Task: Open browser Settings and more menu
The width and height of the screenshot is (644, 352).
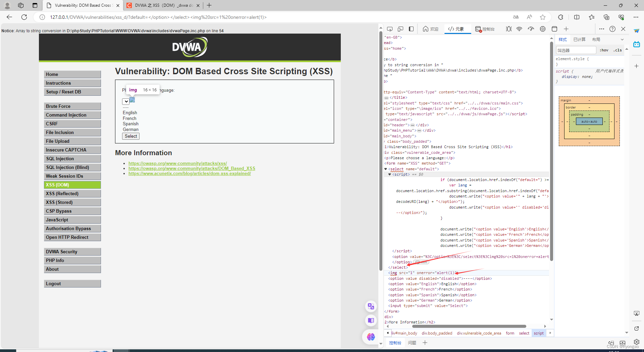Action: 636,17
